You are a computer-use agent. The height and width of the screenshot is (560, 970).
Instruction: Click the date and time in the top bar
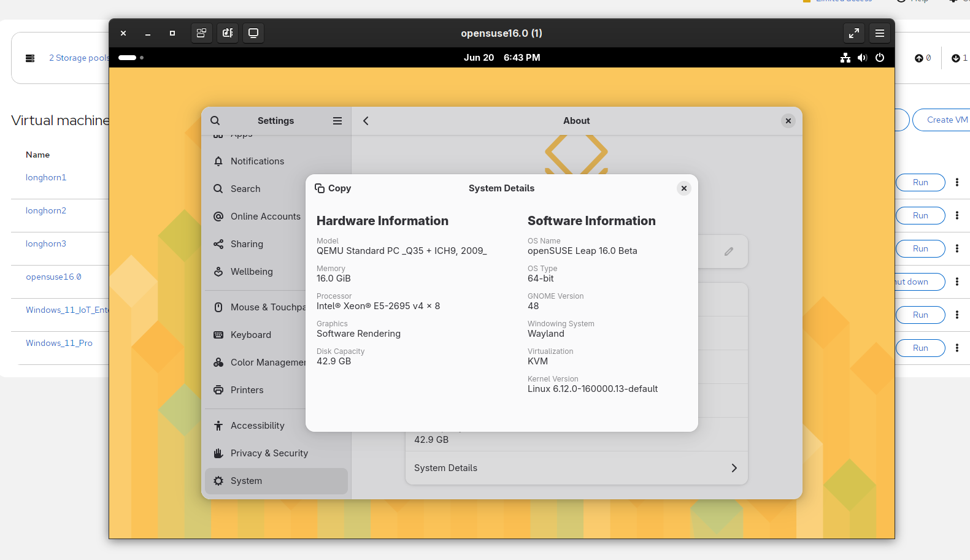click(x=502, y=58)
